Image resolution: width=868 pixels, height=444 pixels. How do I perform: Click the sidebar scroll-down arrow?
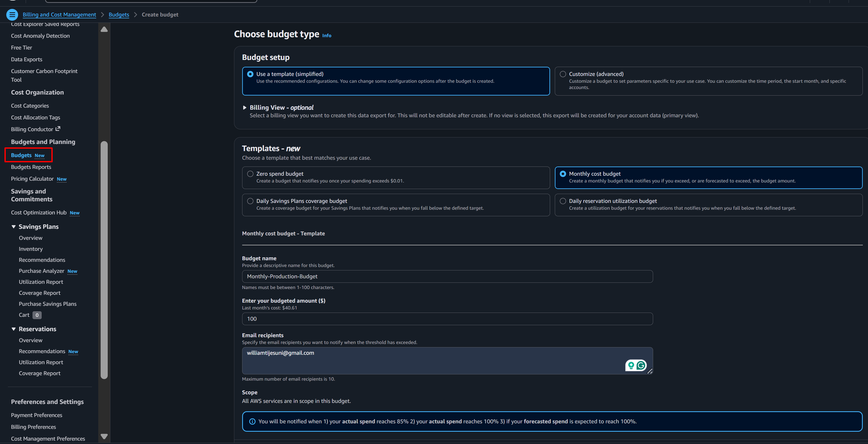104,436
